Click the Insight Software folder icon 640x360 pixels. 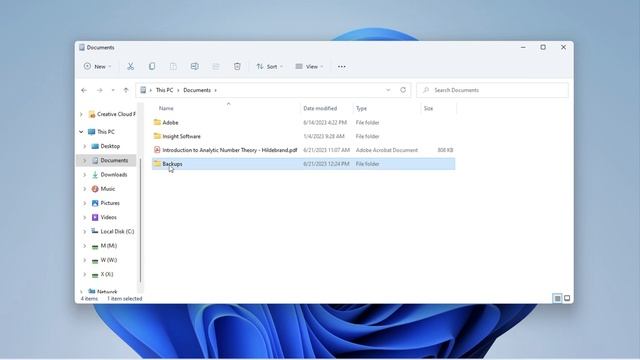pyautogui.click(x=157, y=136)
